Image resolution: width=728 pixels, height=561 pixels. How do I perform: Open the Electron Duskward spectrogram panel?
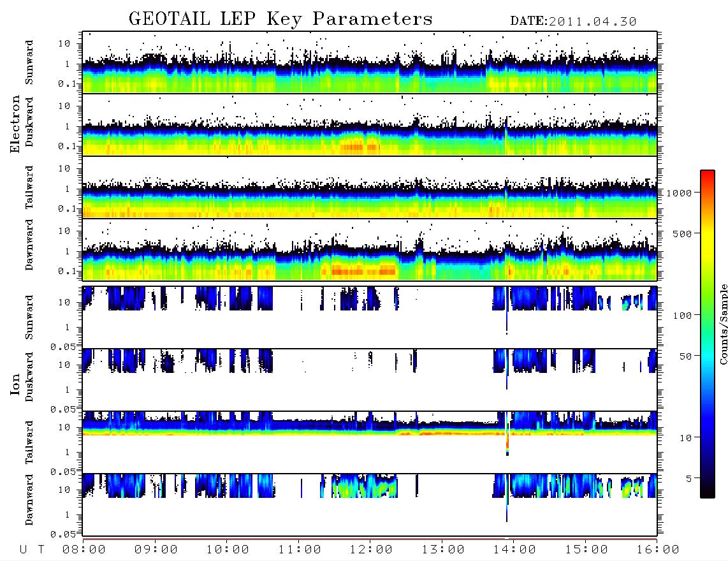pos(370,124)
